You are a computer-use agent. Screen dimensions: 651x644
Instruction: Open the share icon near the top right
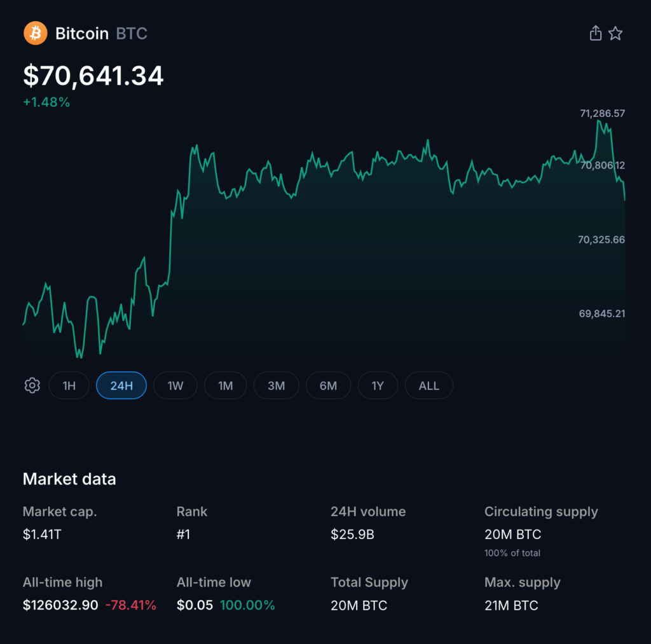coord(596,32)
